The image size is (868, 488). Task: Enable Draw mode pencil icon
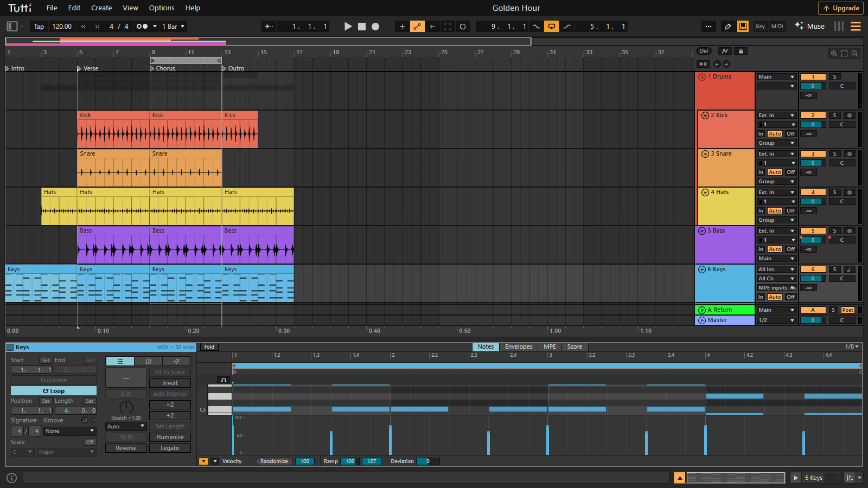point(727,26)
